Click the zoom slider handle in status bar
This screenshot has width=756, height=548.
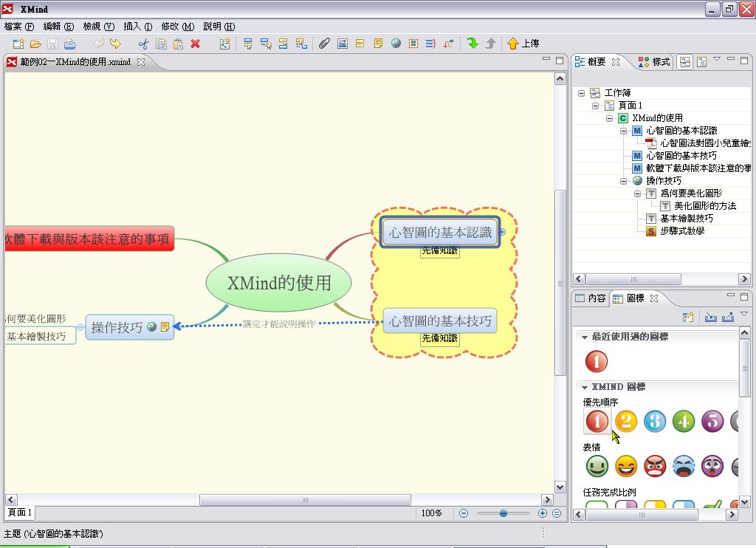click(504, 513)
